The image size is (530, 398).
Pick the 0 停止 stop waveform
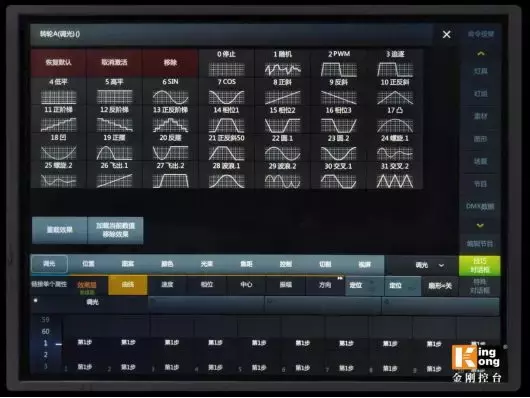pos(226,63)
